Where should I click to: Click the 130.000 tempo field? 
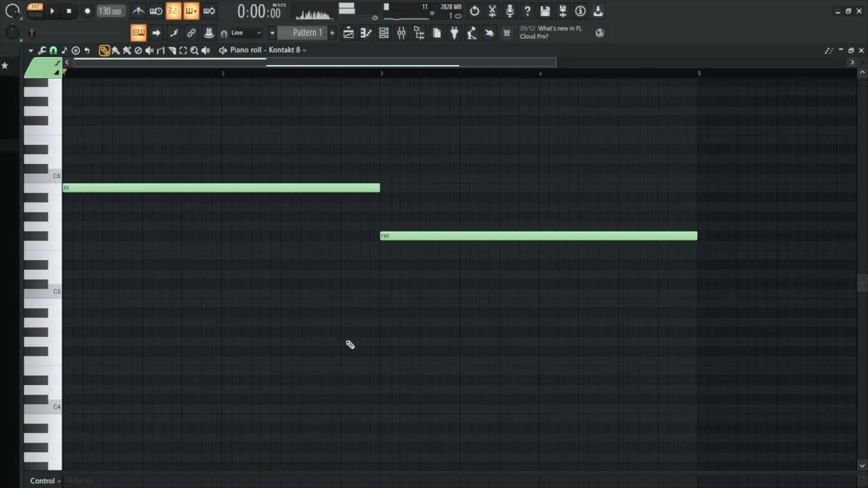pyautogui.click(x=111, y=11)
